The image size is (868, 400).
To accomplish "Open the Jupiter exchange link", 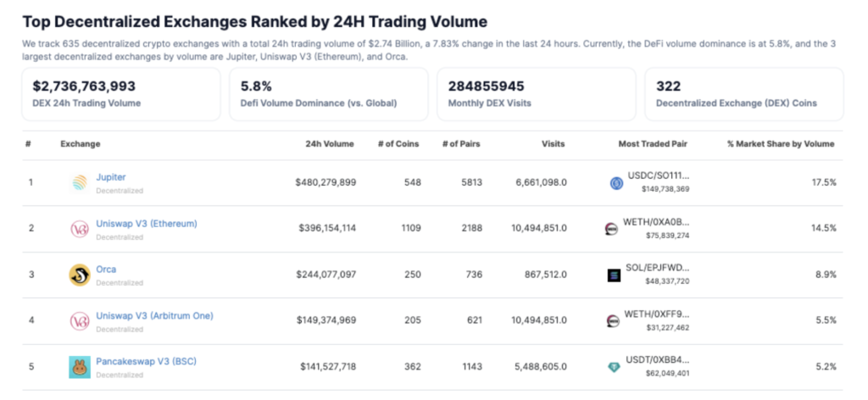I will 111,177.
